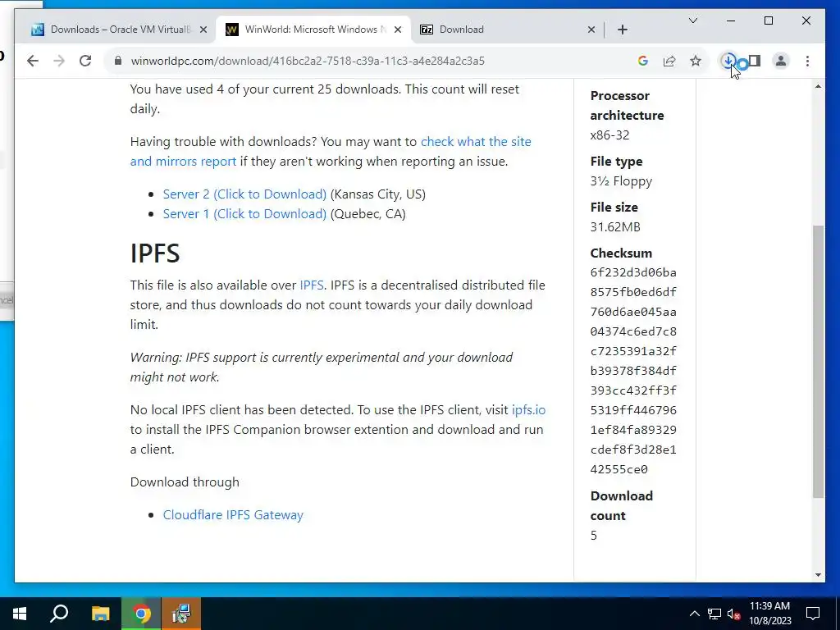Click the Chrome taskbar icon

pos(141,614)
